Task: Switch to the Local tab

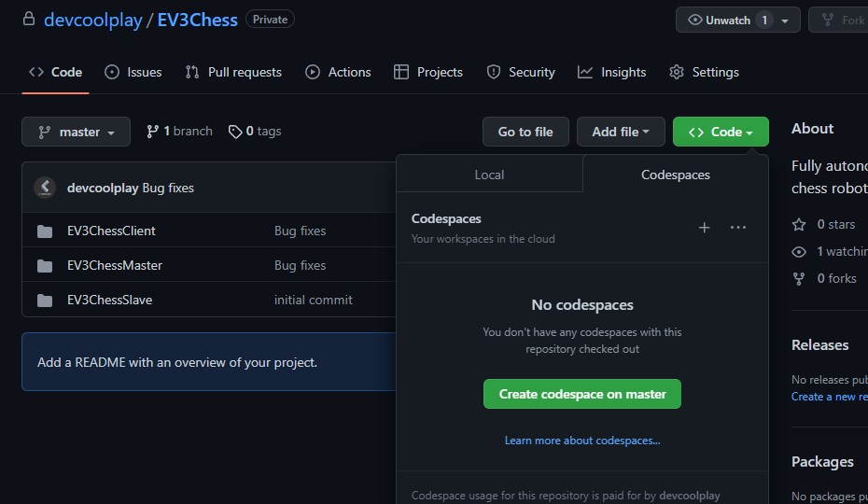Action: point(489,175)
